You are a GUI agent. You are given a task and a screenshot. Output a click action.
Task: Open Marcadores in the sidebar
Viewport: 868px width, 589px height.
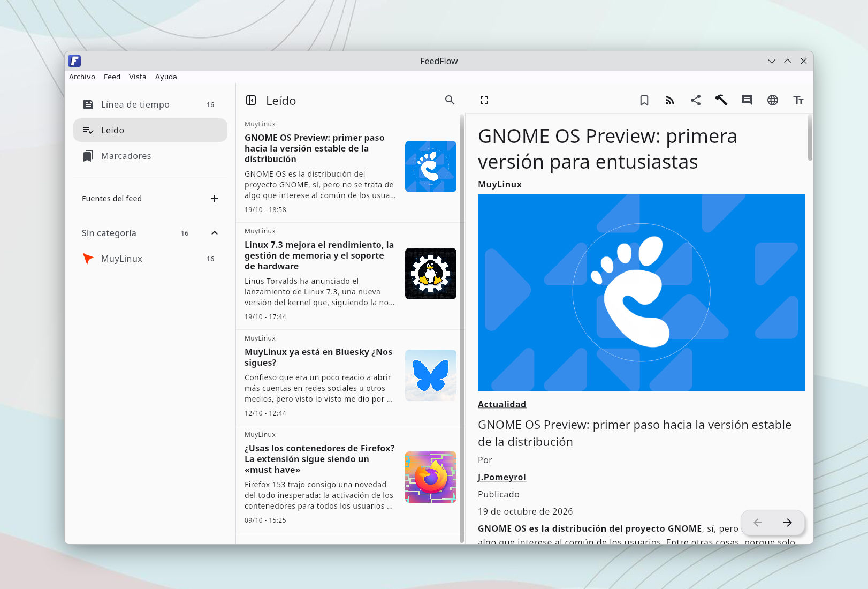point(150,156)
